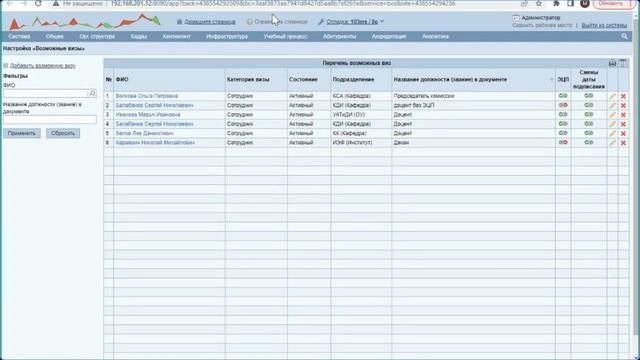Expand the Отладка dropdown arrow
Image resolution: width=640 pixels, height=360 pixels.
[382, 21]
